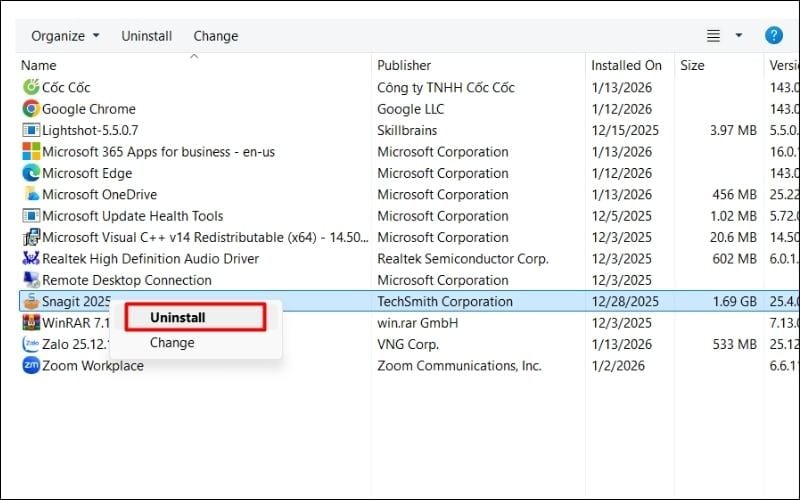Click the Visual C++ Redistributable icon

pyautogui.click(x=31, y=237)
